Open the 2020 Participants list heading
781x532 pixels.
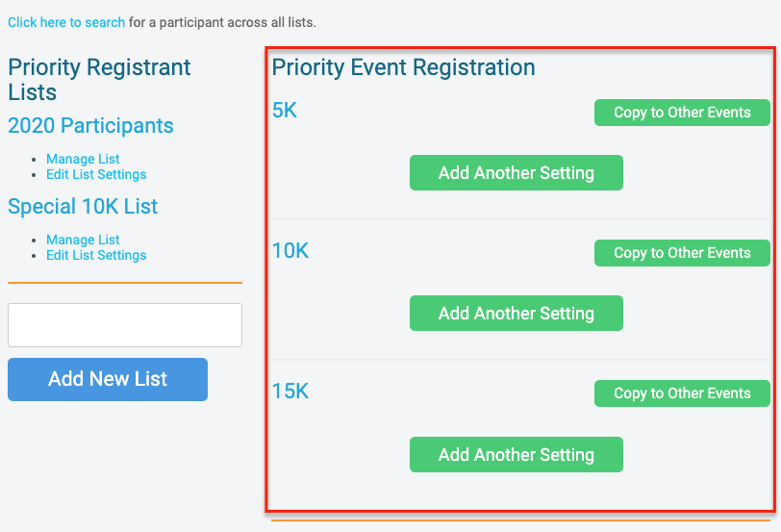click(x=90, y=126)
